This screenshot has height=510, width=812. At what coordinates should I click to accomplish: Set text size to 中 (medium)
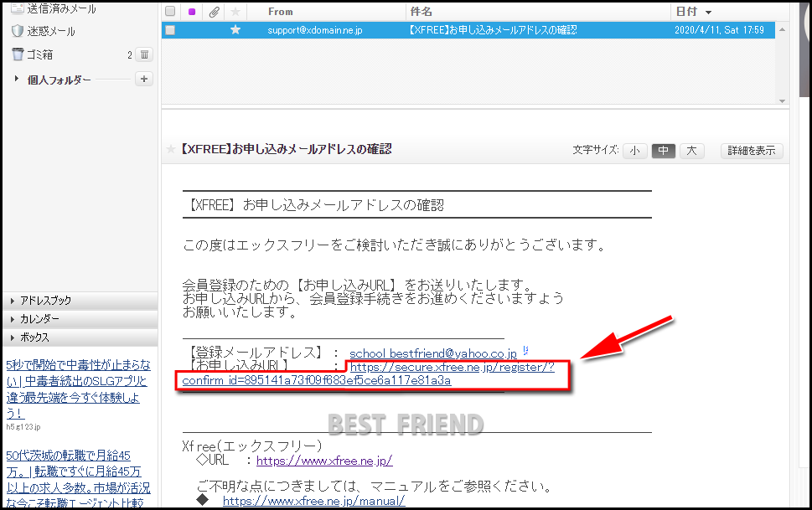pos(664,151)
